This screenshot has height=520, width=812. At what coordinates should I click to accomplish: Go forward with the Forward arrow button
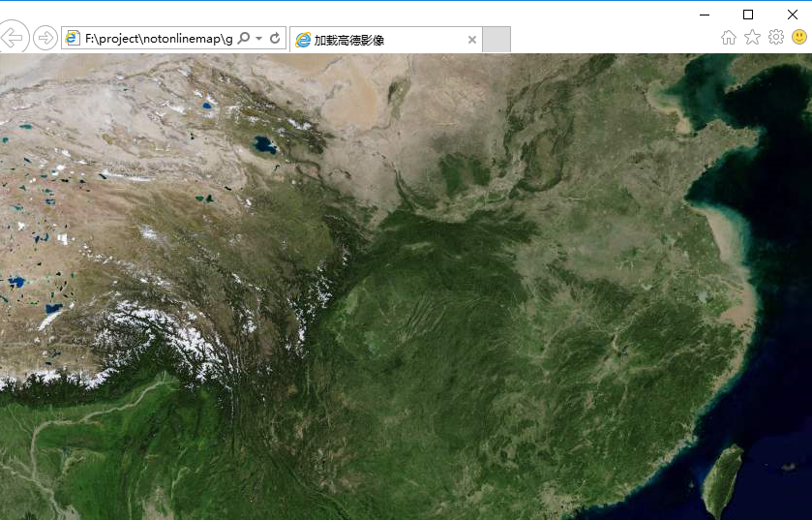(x=45, y=38)
